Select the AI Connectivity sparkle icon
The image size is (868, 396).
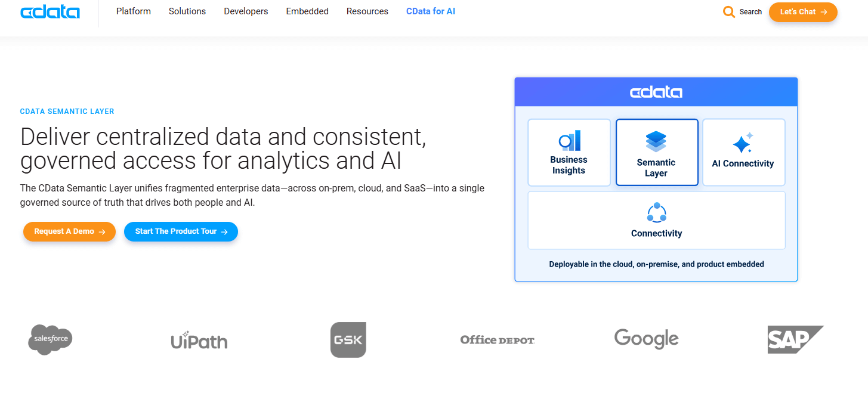[743, 141]
